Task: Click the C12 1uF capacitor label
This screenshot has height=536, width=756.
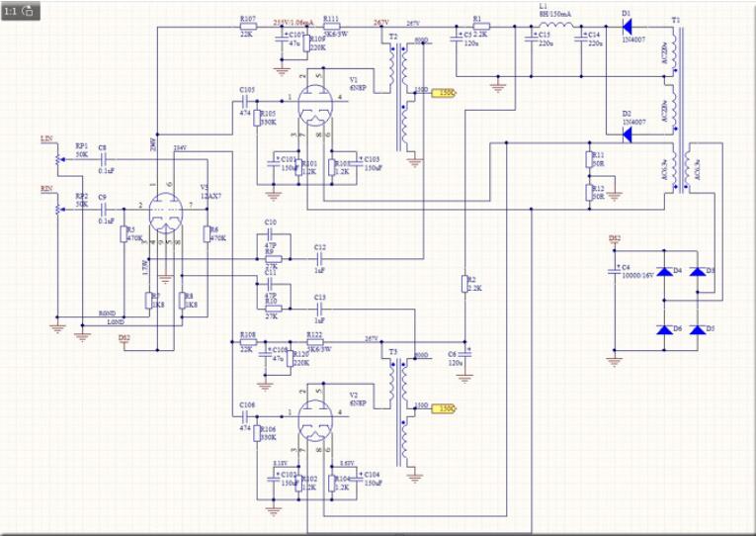Action: (319, 247)
